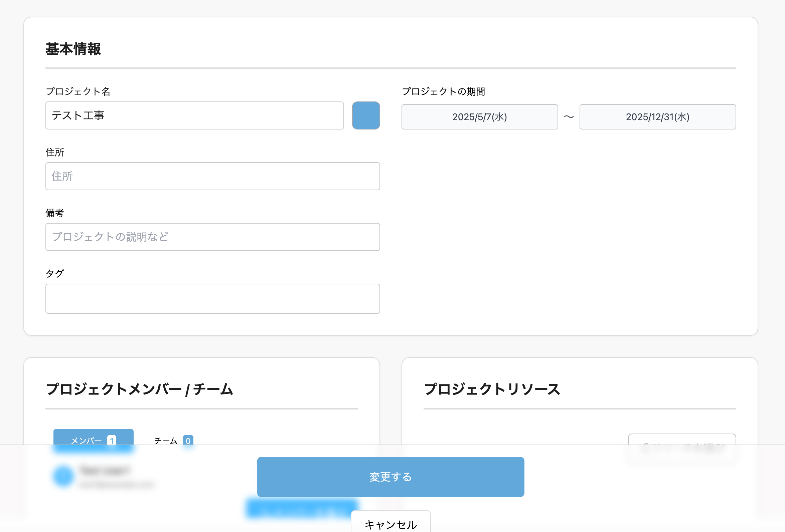The height and width of the screenshot is (532, 785).
Task: Open the blue project color swatch
Action: (x=366, y=115)
